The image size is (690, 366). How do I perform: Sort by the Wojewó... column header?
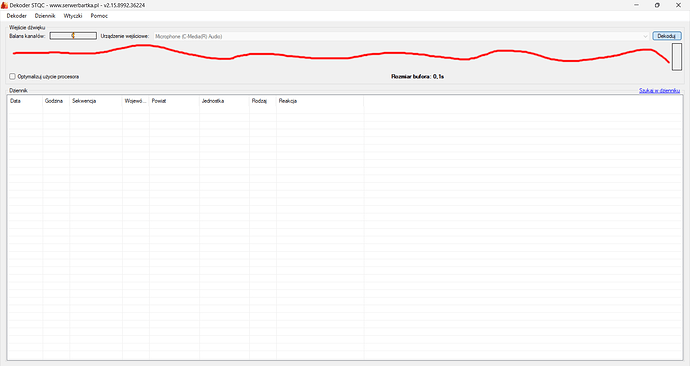136,101
